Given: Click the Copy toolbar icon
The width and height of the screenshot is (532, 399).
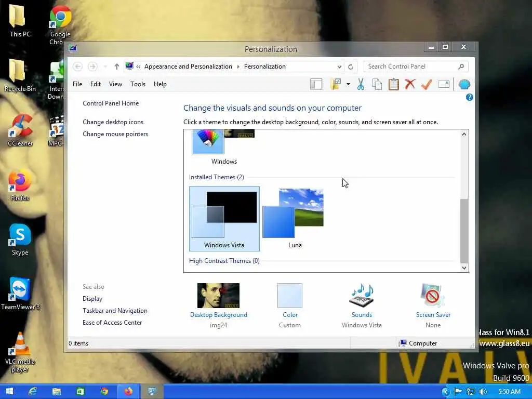Looking at the screenshot, I should (377, 84).
